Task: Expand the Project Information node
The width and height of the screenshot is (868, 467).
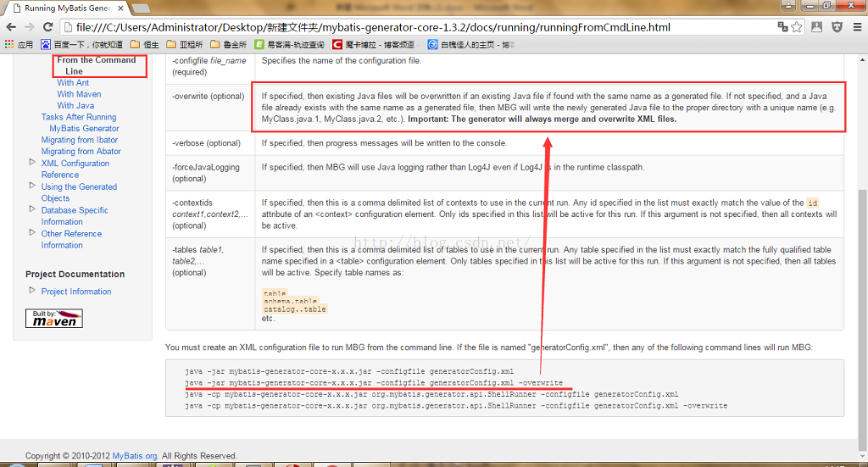Action: [32, 290]
